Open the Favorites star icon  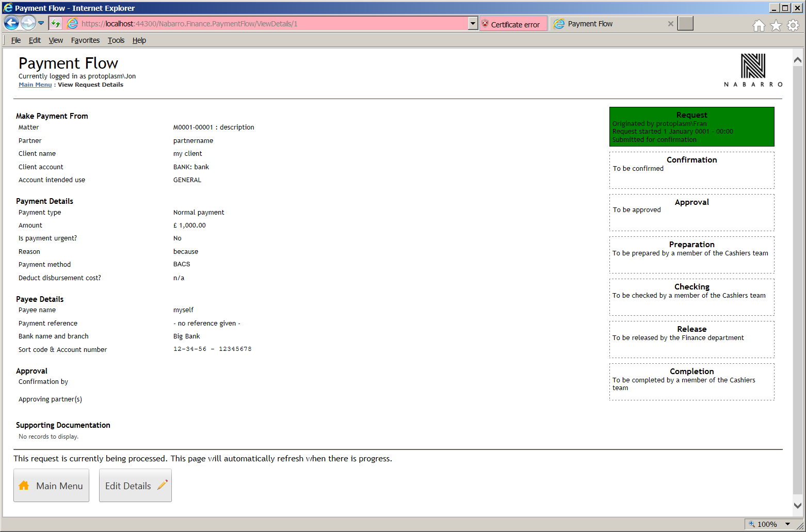(776, 25)
